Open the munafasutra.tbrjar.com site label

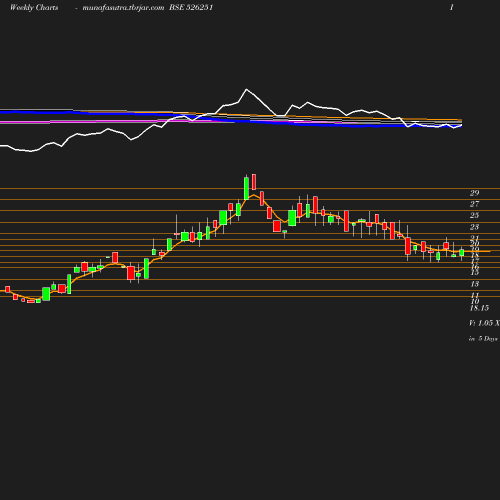(x=123, y=7)
